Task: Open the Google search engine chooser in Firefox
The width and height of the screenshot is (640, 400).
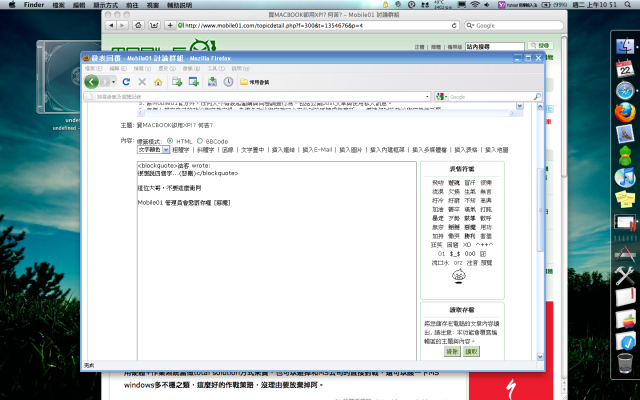Action: tap(441, 97)
